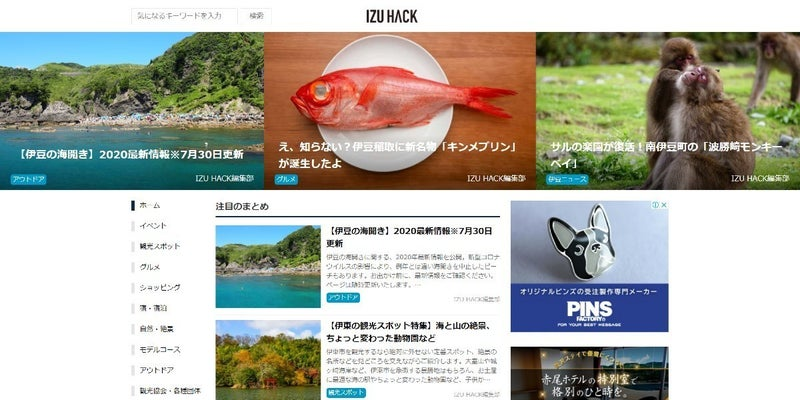
Task: Go to グルメ category in sidebar
Action: (x=149, y=267)
